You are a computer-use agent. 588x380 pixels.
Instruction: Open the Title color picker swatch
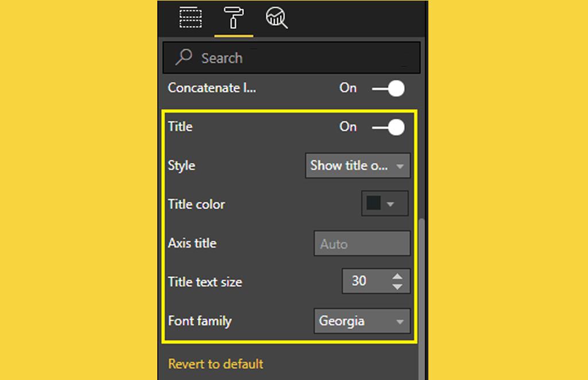[385, 204]
